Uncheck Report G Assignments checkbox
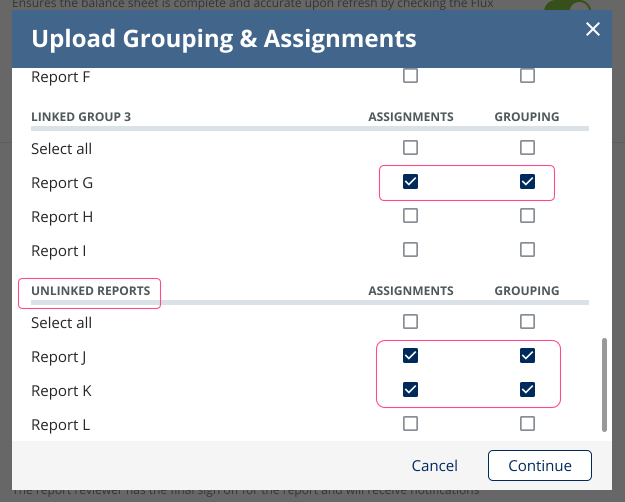The width and height of the screenshot is (625, 502). [x=410, y=182]
